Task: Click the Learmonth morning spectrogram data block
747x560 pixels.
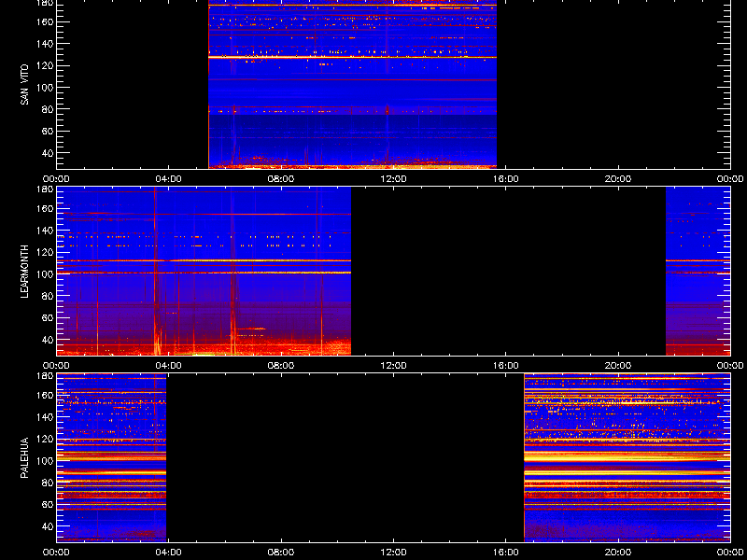Action: (x=204, y=271)
